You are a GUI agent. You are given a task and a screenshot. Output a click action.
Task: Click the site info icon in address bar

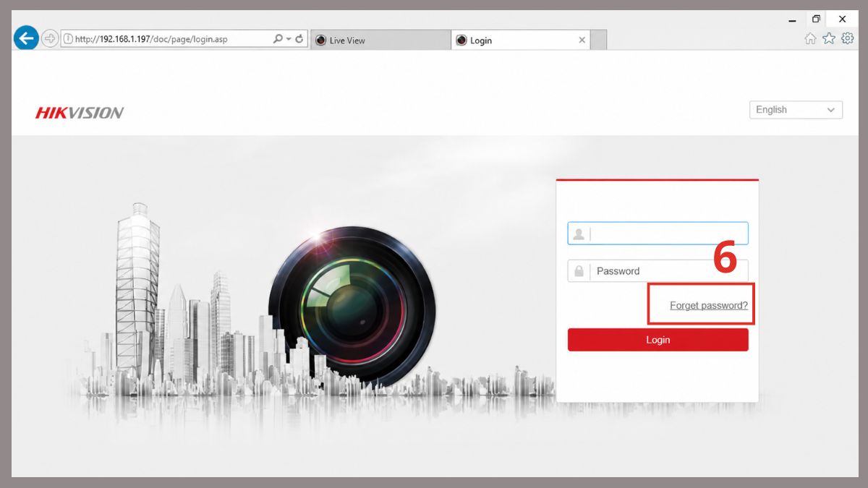(x=68, y=39)
